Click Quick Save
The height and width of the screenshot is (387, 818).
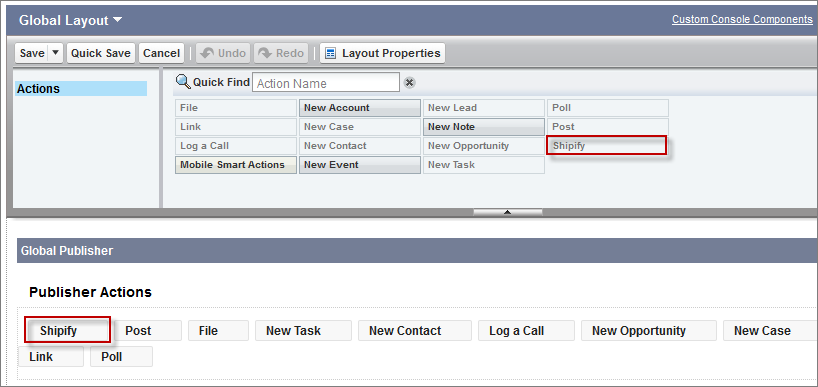[x=101, y=53]
